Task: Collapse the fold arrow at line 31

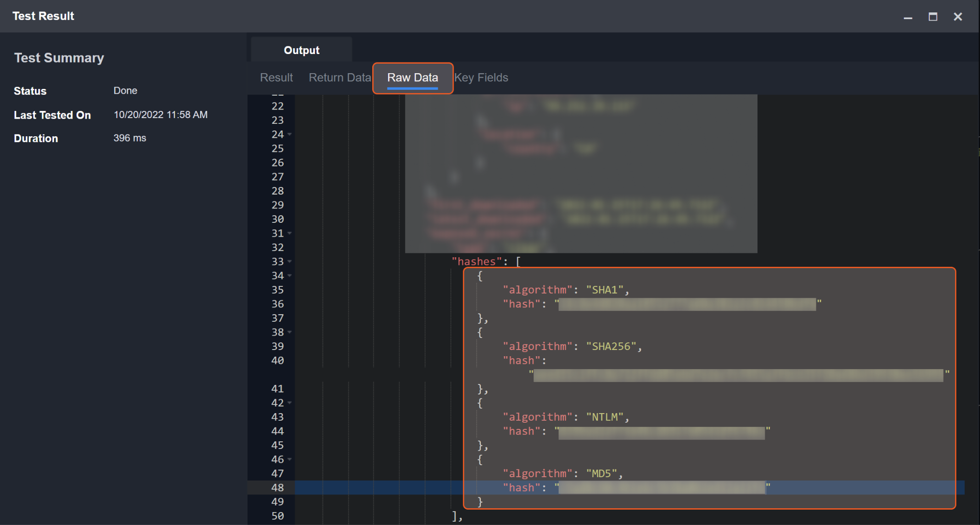Action: click(x=290, y=233)
